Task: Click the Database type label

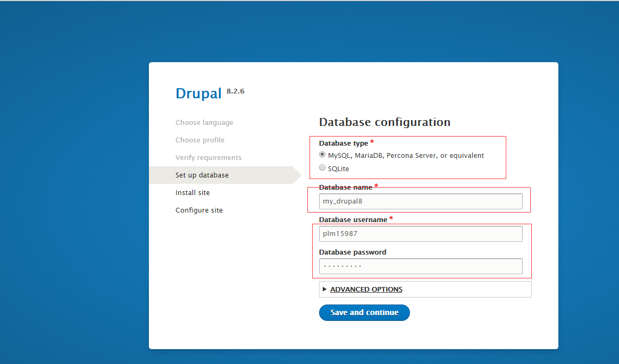Action: (344, 143)
